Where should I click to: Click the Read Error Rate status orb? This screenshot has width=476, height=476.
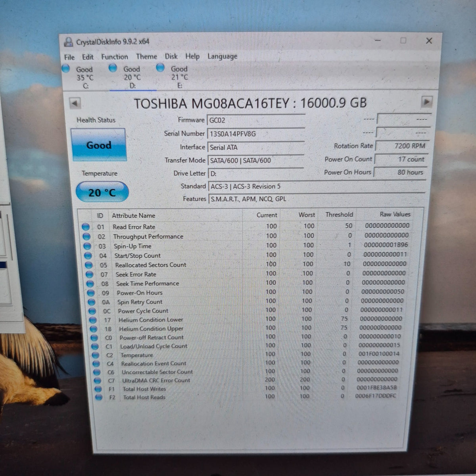86,227
